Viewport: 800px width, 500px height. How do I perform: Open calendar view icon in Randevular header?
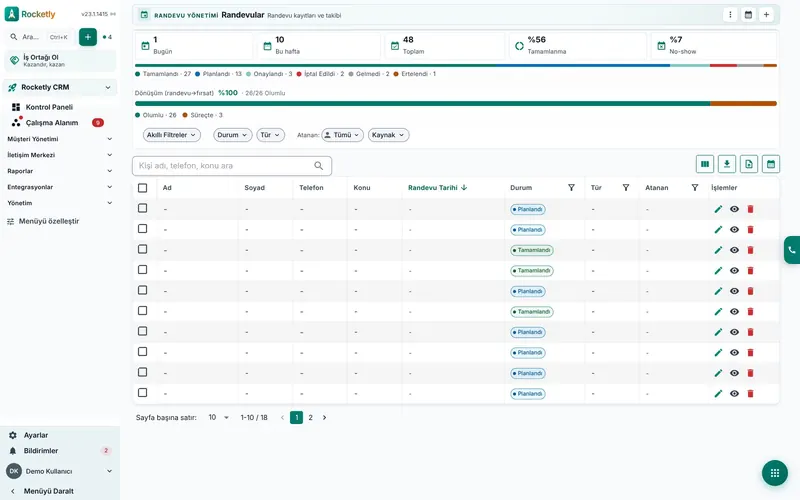pyautogui.click(x=748, y=15)
